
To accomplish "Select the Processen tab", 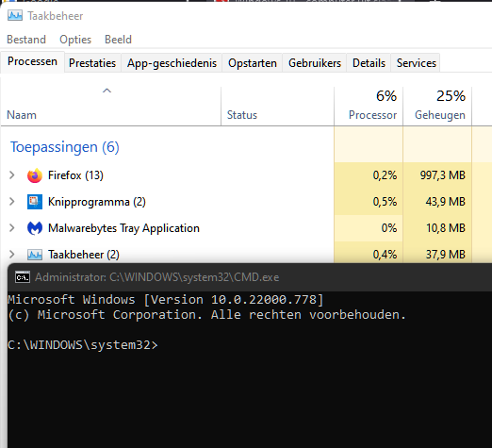I will [x=32, y=61].
